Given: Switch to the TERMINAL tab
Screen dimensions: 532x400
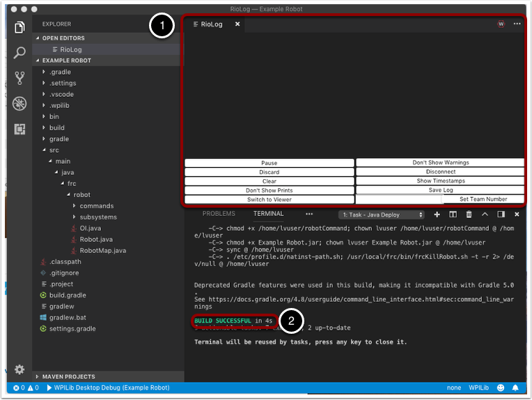Looking at the screenshot, I should click(268, 213).
